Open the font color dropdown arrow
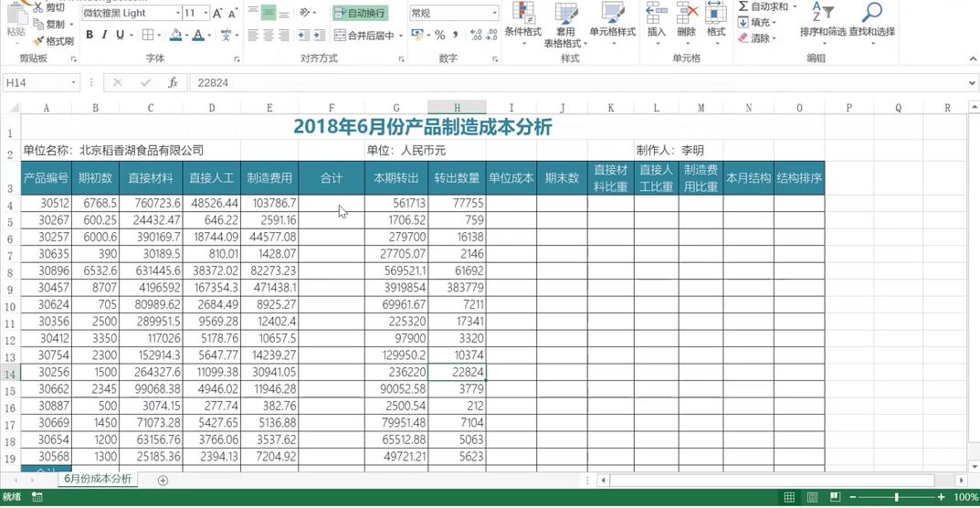Screen dimensions: 980x508 pyautogui.click(x=209, y=36)
